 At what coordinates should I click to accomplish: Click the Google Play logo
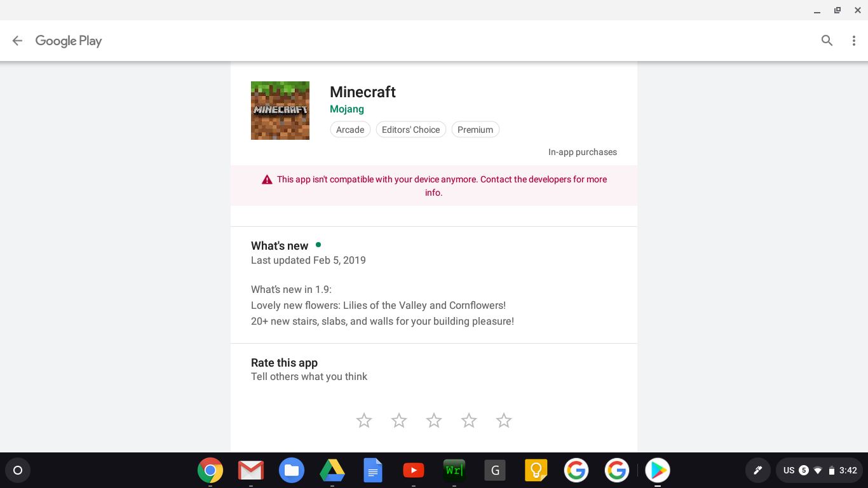pos(69,41)
